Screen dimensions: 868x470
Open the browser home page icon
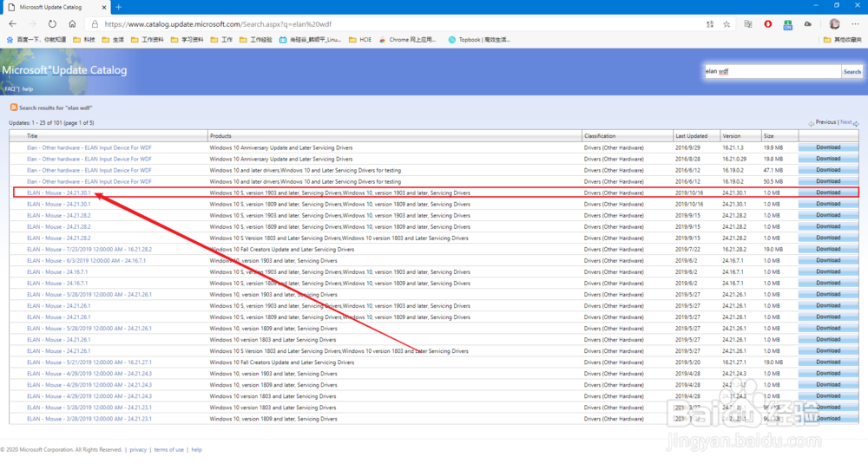coord(72,23)
